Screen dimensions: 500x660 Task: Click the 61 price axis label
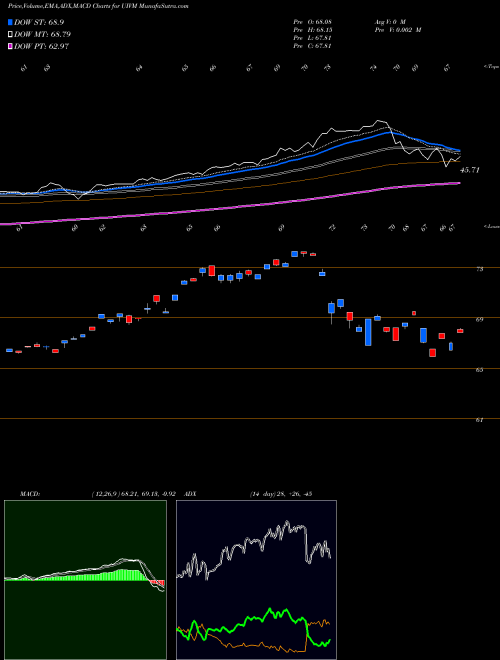(x=479, y=420)
